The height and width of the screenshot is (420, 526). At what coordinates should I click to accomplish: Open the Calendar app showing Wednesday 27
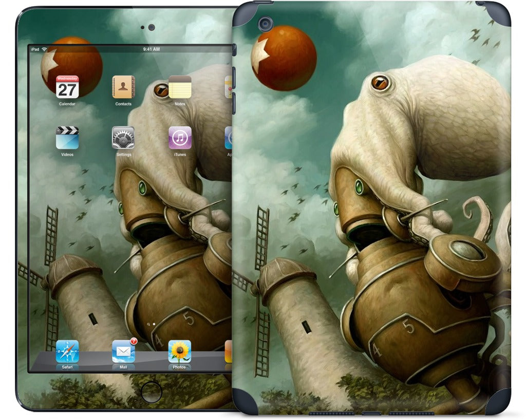tap(67, 87)
